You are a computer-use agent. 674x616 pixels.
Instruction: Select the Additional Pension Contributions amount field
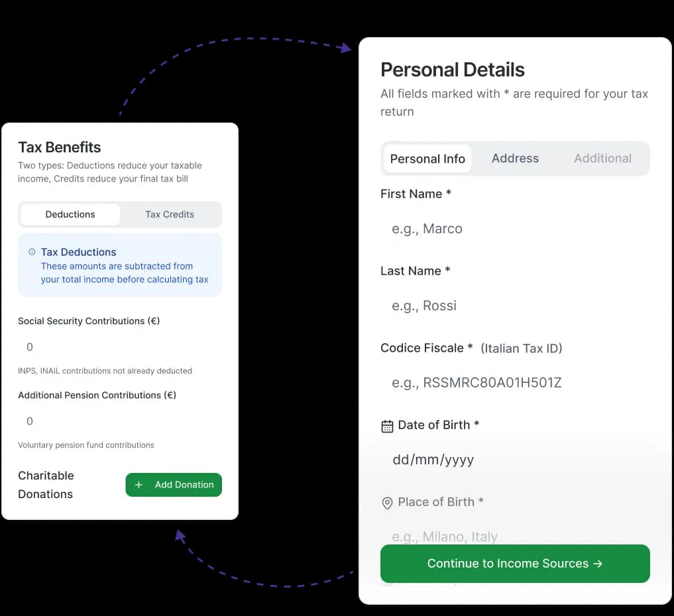pyautogui.click(x=119, y=421)
